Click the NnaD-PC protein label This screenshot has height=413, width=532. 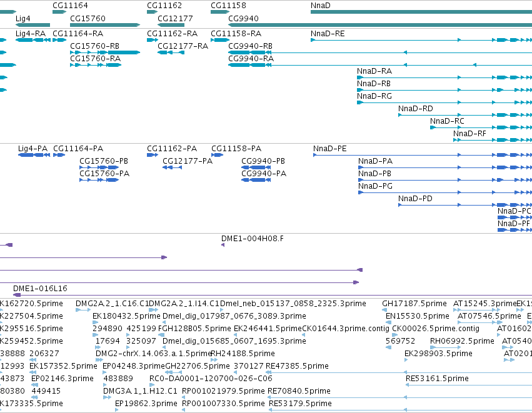[x=514, y=211]
